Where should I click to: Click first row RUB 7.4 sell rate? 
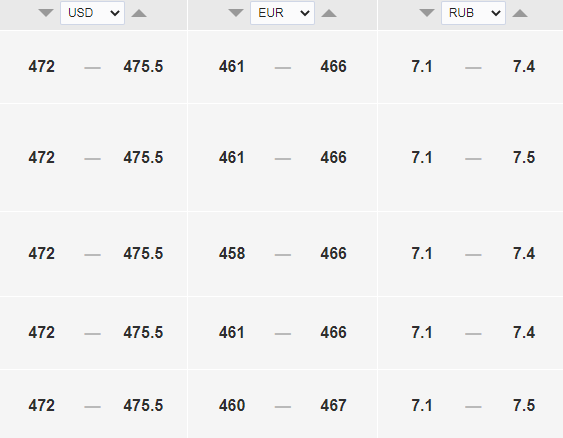coord(524,66)
